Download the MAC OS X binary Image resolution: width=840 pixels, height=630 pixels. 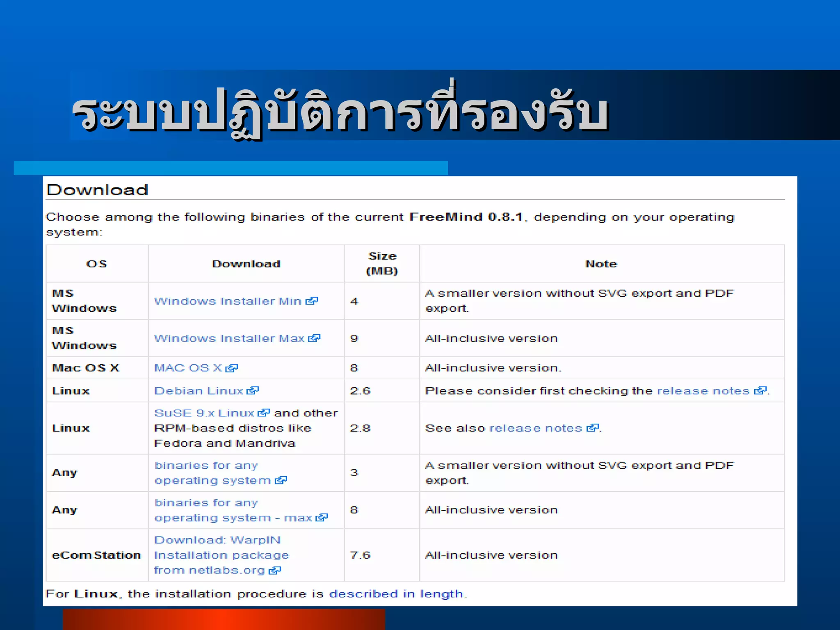coord(188,368)
